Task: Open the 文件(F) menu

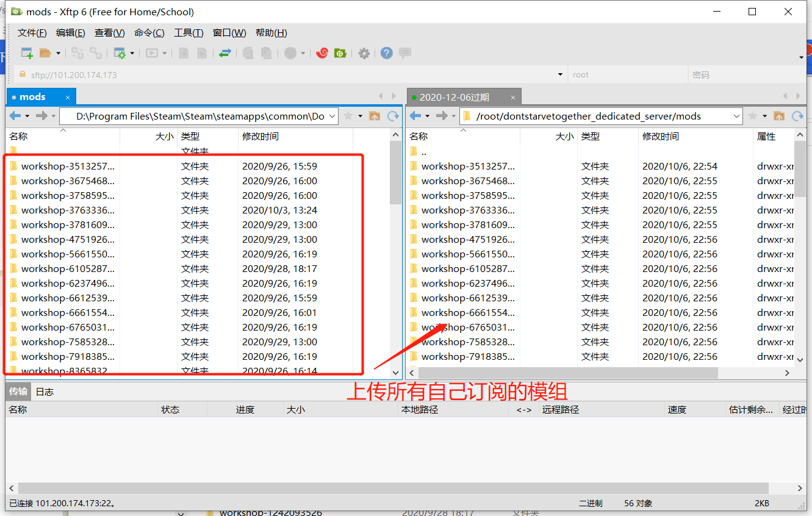Action: point(32,33)
